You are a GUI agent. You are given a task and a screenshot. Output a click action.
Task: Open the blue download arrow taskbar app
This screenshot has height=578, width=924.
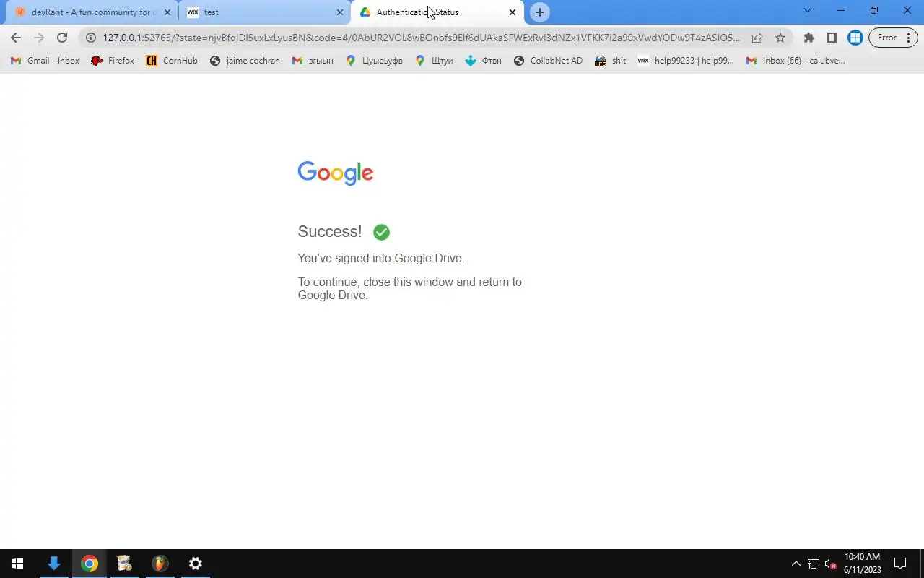[x=53, y=564]
